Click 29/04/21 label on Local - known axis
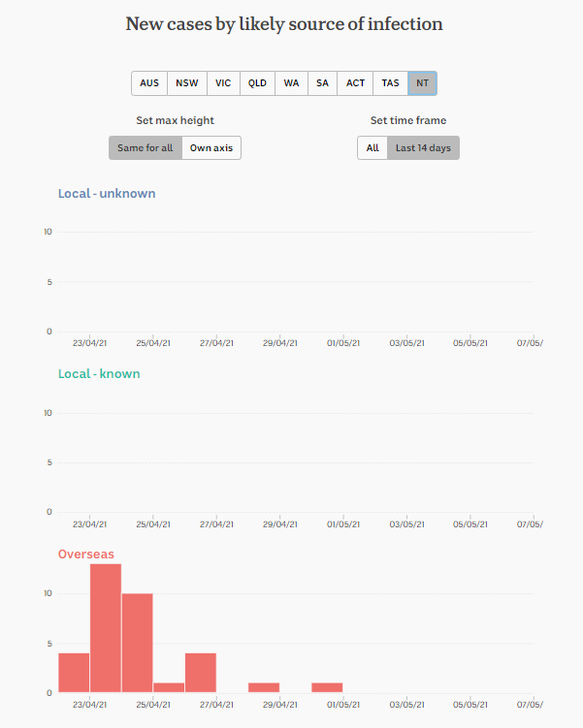 279,524
